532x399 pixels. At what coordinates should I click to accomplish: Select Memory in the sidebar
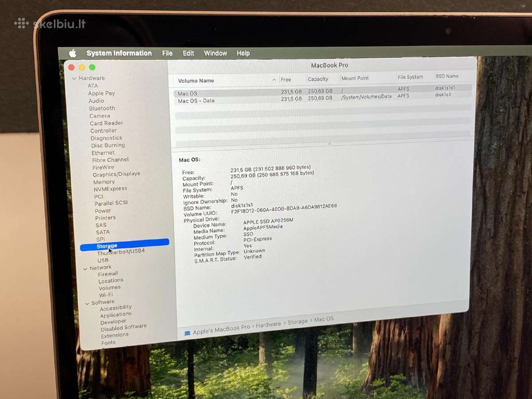[104, 182]
